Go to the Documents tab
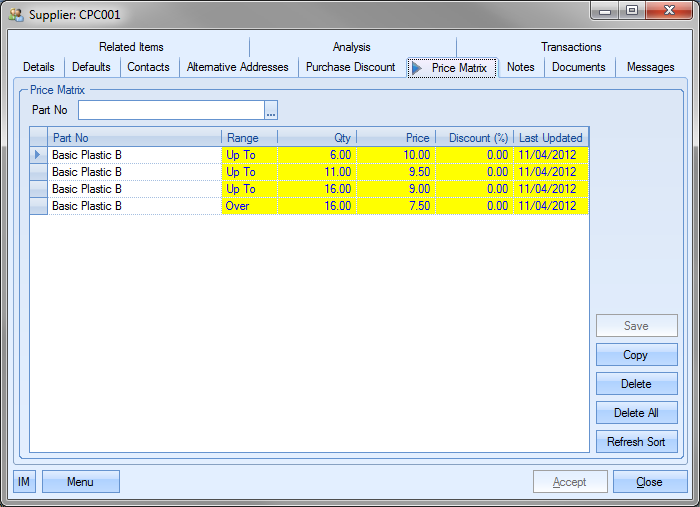 pos(578,67)
